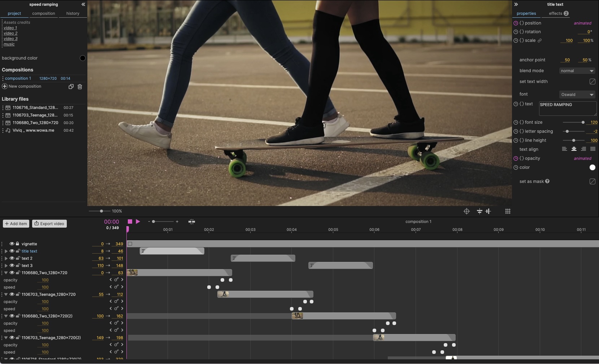Screen dimensions: 599x364
Task: Select center text alignment icon
Action: pyautogui.click(x=574, y=149)
